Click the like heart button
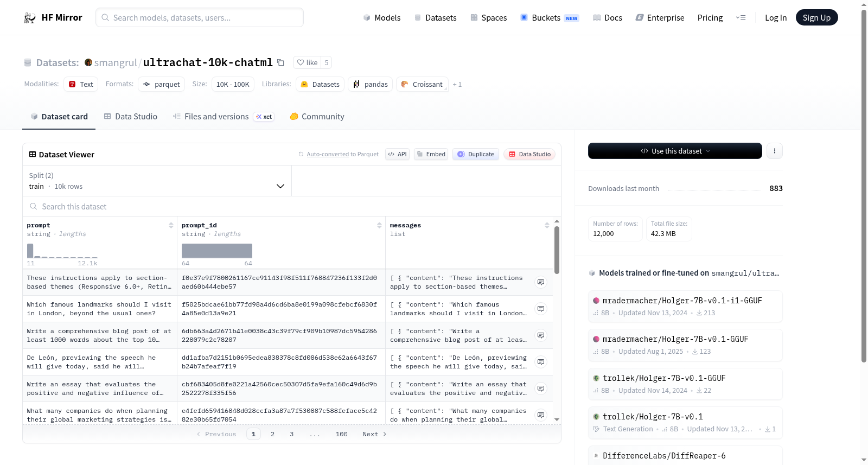This screenshot has width=868, height=465. (307, 62)
